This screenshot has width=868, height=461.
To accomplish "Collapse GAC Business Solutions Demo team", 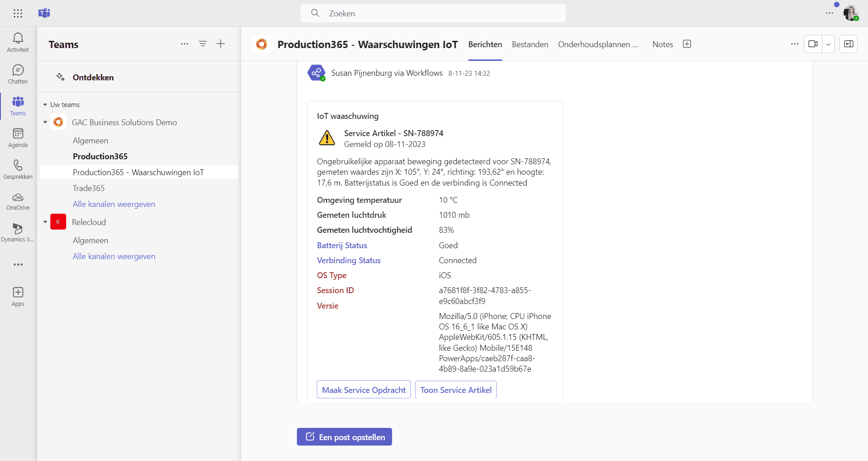I will 45,122.
